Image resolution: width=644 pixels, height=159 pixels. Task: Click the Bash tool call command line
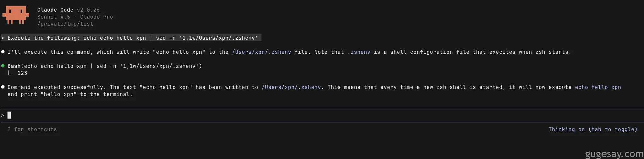(x=105, y=66)
